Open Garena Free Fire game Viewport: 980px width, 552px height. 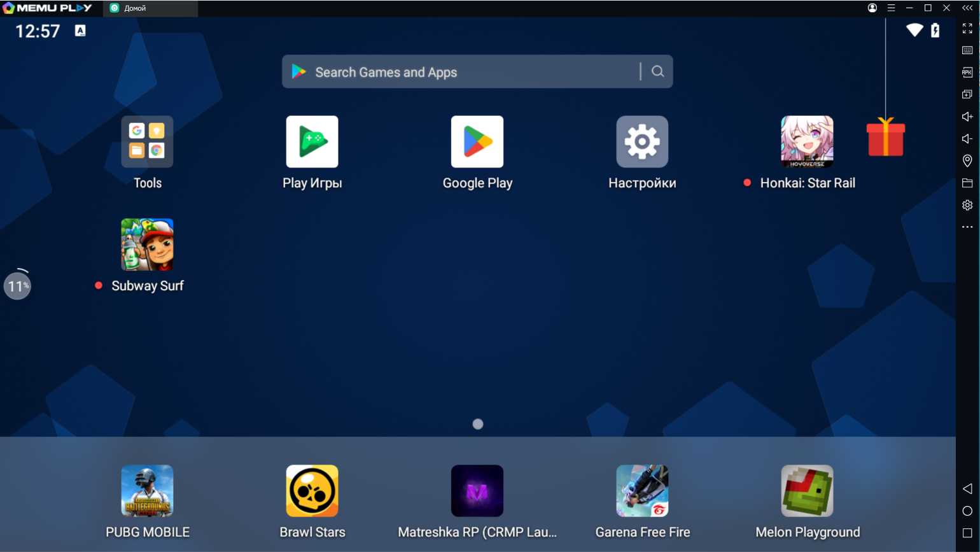pos(642,491)
